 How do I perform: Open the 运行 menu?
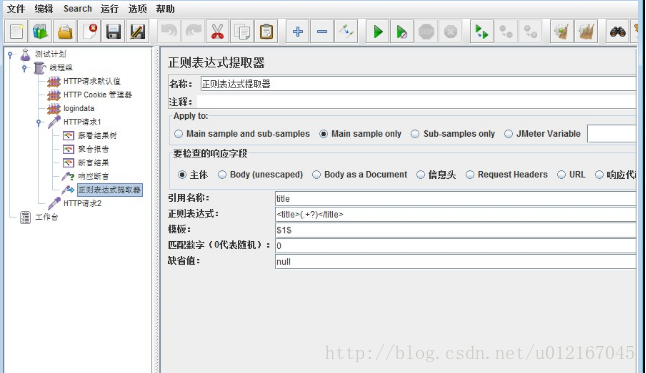[x=109, y=9]
